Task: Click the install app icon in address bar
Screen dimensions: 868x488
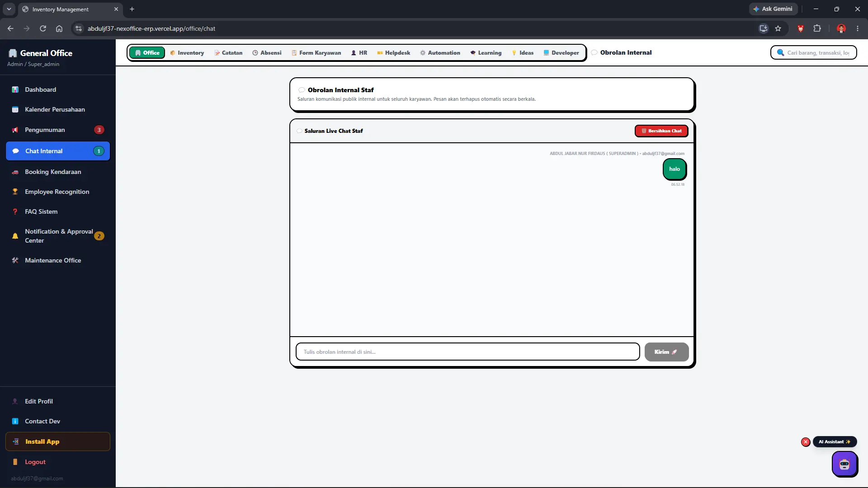Action: [764, 28]
